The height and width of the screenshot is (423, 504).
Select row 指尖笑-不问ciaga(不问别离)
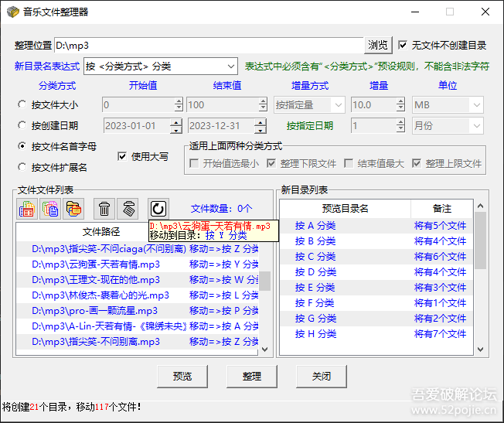click(138, 249)
